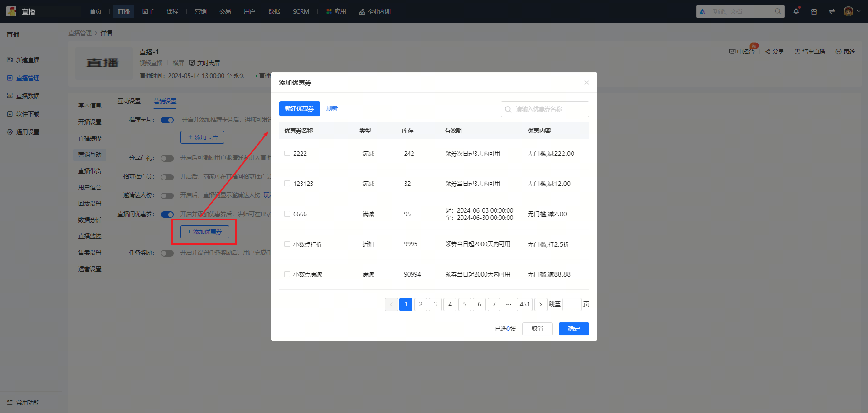Viewport: 868px width, 413px height.
Task: Go to next page of coupons
Action: point(541,304)
